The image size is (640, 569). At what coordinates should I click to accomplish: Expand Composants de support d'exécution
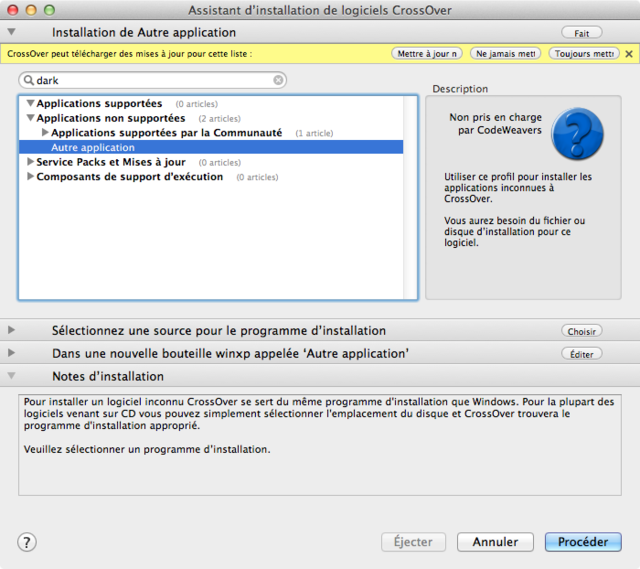point(30,177)
